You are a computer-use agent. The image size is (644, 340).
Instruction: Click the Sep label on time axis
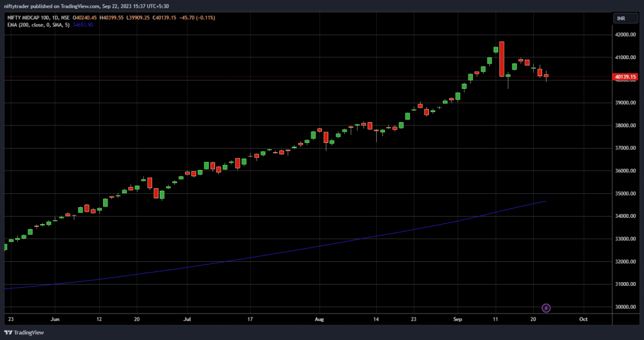458,319
